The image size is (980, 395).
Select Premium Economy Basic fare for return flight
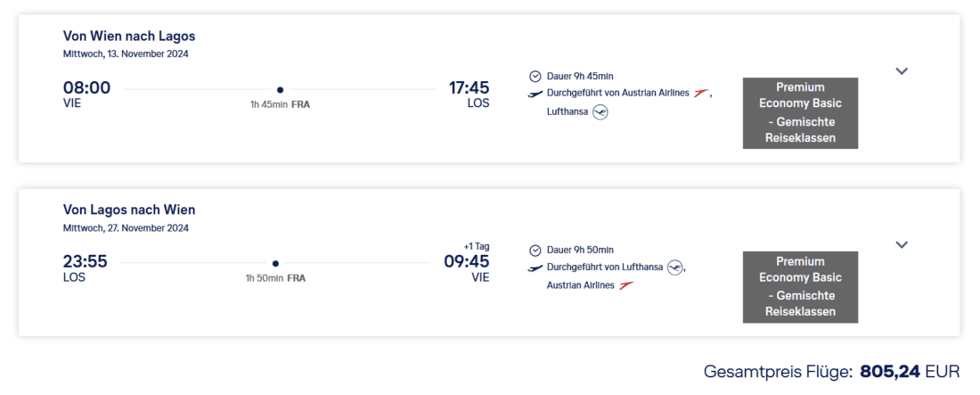(x=800, y=287)
